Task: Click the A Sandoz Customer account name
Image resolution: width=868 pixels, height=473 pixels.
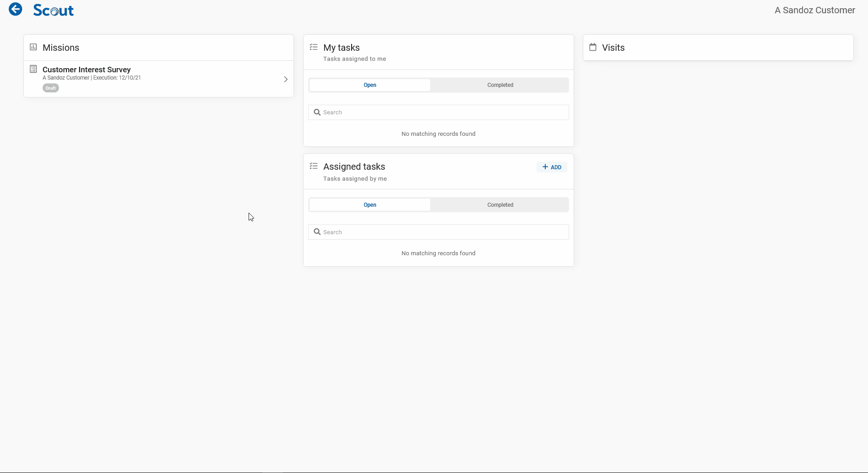Action: (814, 10)
